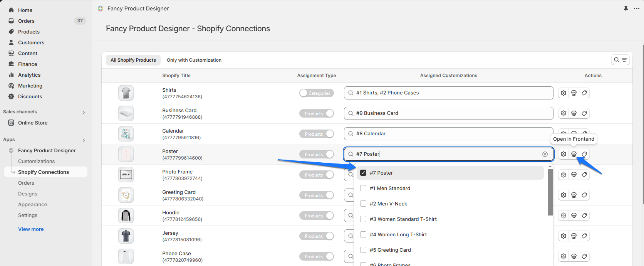Open the #9 Business Card customizations field
Screen dimensions: 644x266
click(x=449, y=113)
